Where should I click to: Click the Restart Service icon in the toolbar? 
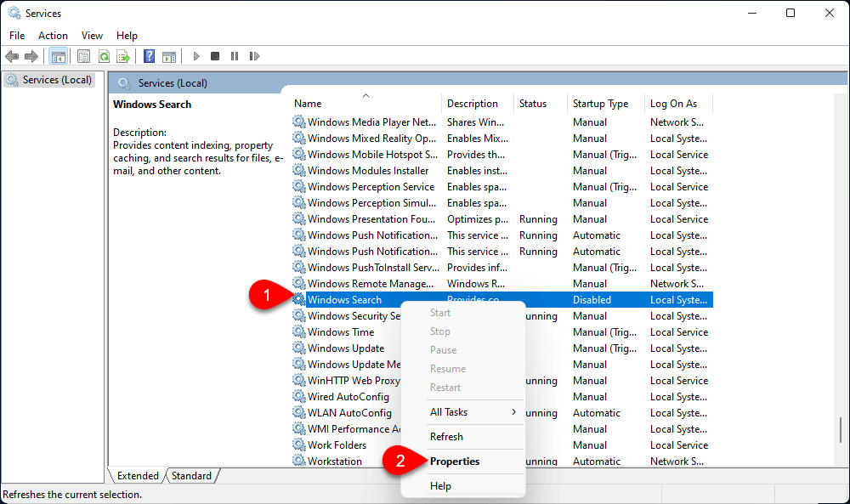point(254,56)
